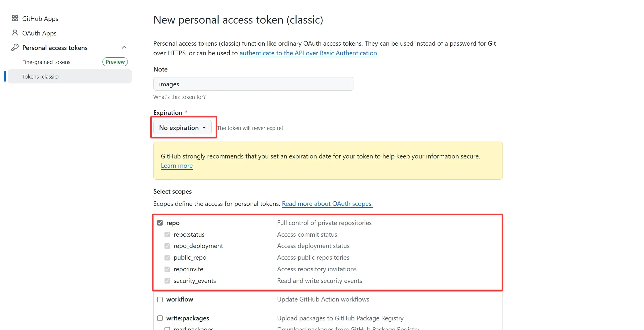Collapse the Personal access tokens section chevron
Image resolution: width=644 pixels, height=330 pixels.
(x=124, y=47)
